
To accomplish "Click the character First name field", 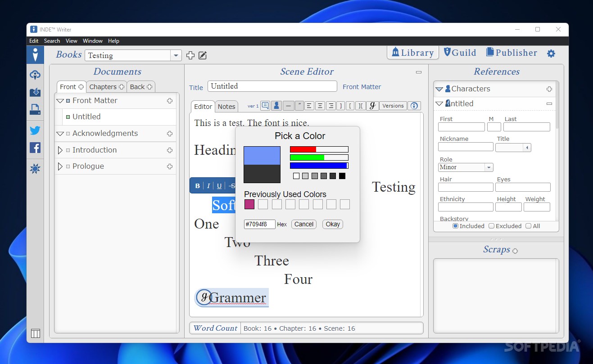I will click(x=462, y=127).
